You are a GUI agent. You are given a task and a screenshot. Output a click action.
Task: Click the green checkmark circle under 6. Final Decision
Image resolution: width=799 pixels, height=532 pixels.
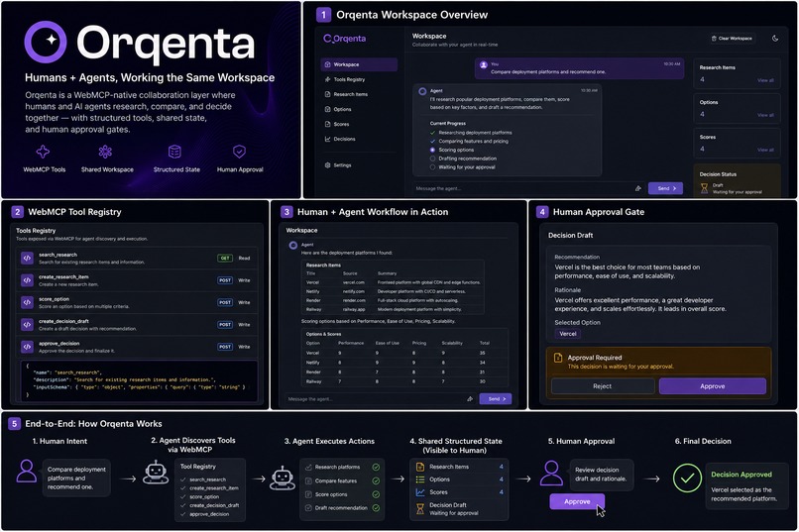tap(687, 478)
